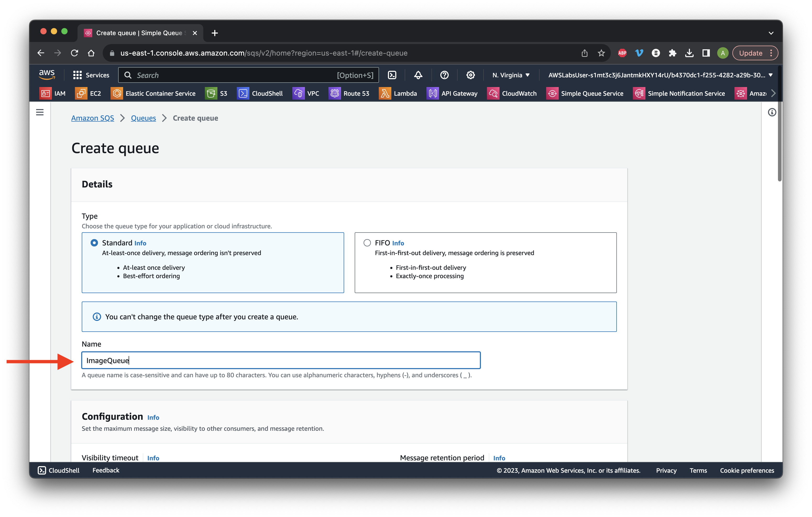Click the queue Name input field
The height and width of the screenshot is (517, 812).
tap(281, 360)
